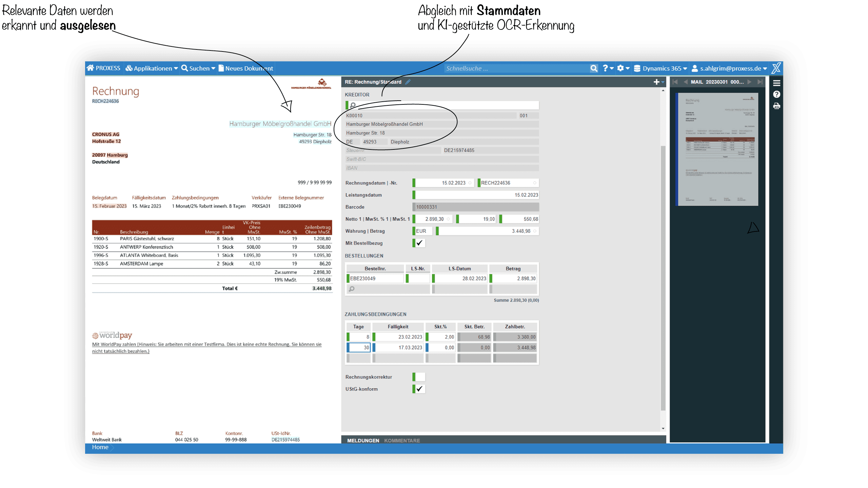Click the Skt.% cell 2,00
Image resolution: width=868 pixels, height=488 pixels.
(x=440, y=337)
